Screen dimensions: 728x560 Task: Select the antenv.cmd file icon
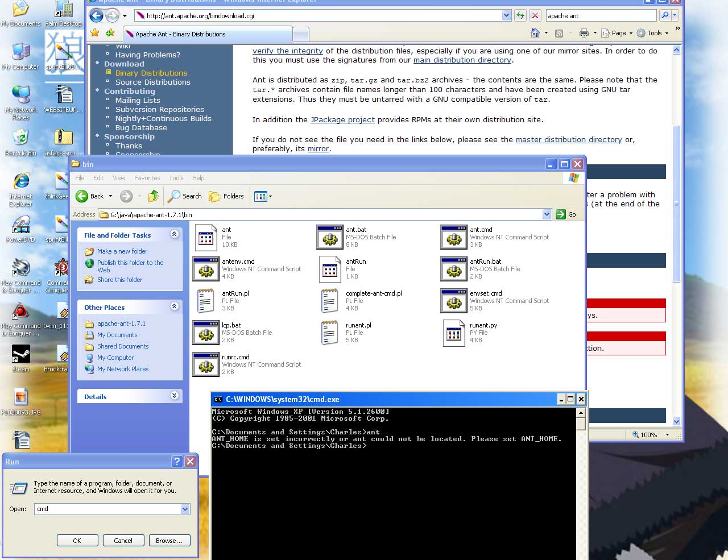click(x=206, y=269)
